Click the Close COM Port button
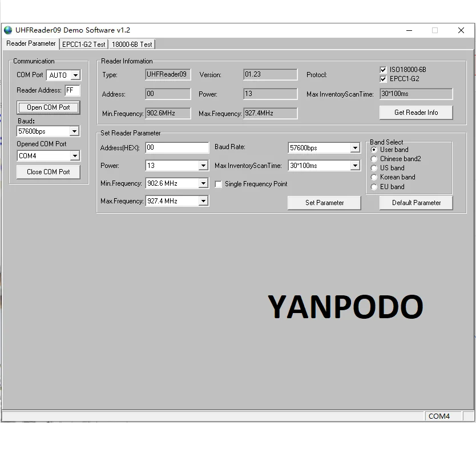 (x=49, y=172)
